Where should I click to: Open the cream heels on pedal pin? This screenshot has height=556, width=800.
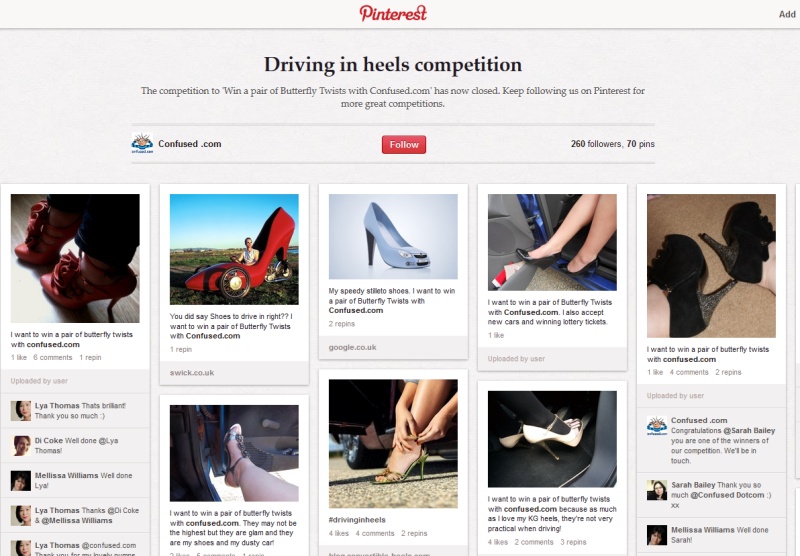[x=552, y=439]
